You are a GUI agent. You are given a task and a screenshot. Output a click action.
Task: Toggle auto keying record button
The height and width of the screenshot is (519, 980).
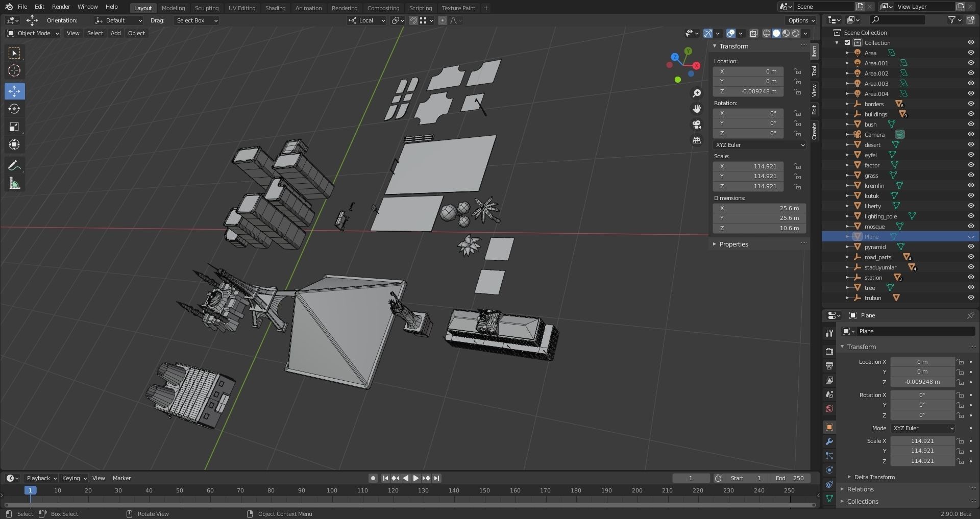373,478
